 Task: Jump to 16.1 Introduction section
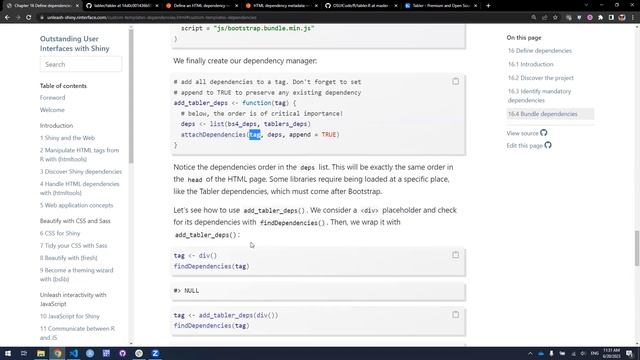coord(531,64)
